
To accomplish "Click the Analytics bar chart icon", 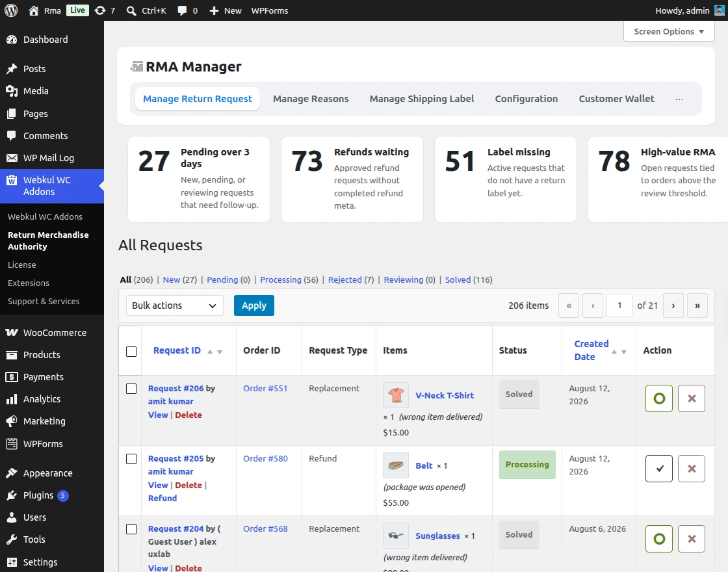I will tap(12, 399).
